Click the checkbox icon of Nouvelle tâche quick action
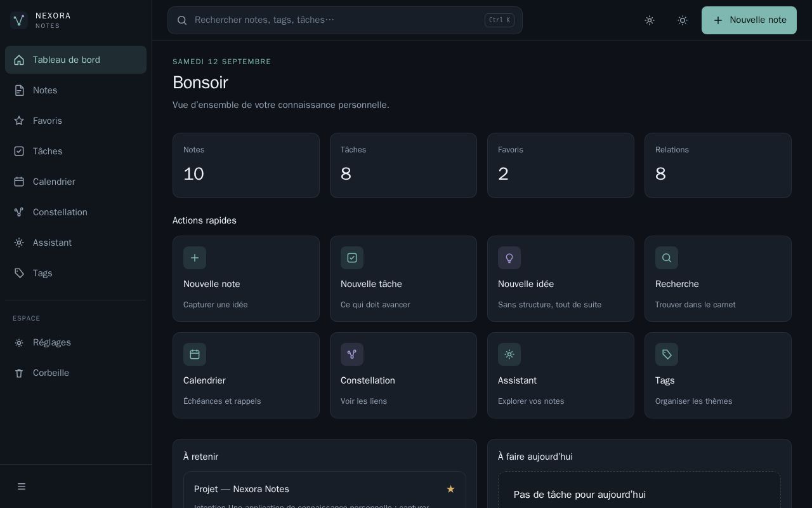This screenshot has height=508, width=812. [352, 258]
